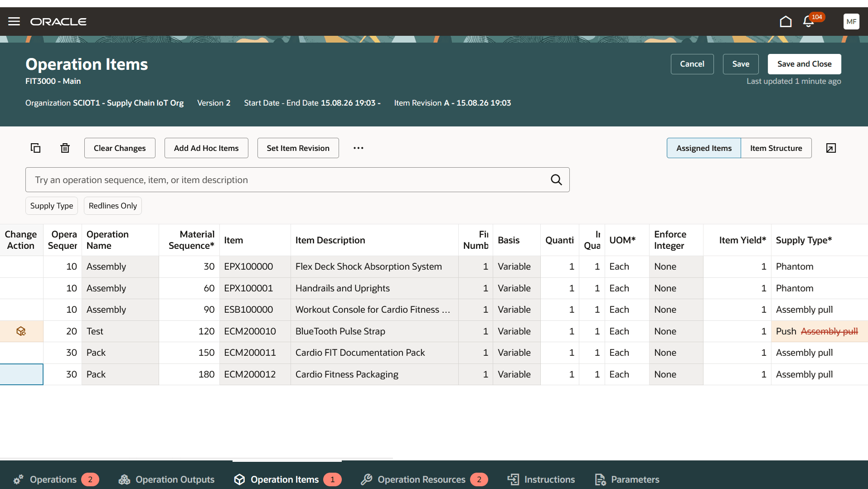Select the empty Change Action cell for ECM200012
Screen dimensions: 868x489
tap(21, 374)
